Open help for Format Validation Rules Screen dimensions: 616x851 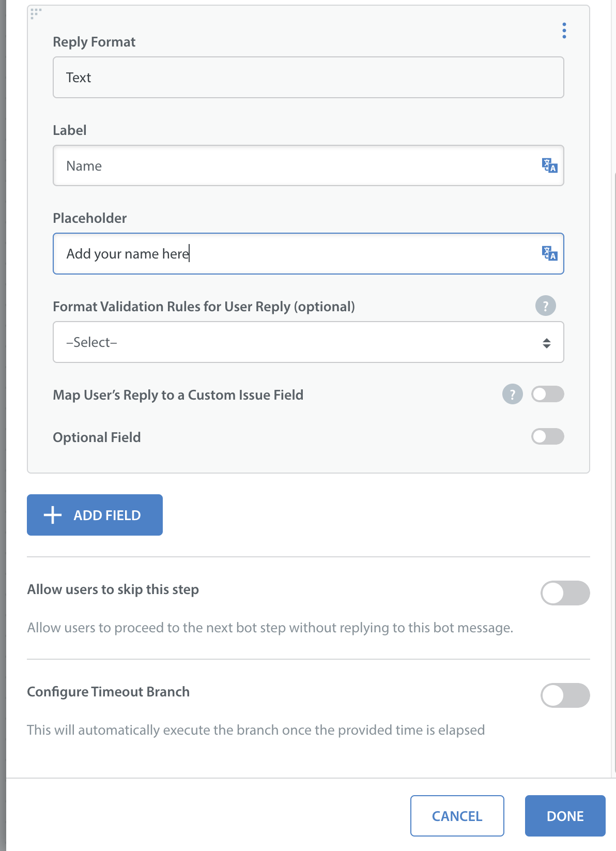[x=545, y=306]
